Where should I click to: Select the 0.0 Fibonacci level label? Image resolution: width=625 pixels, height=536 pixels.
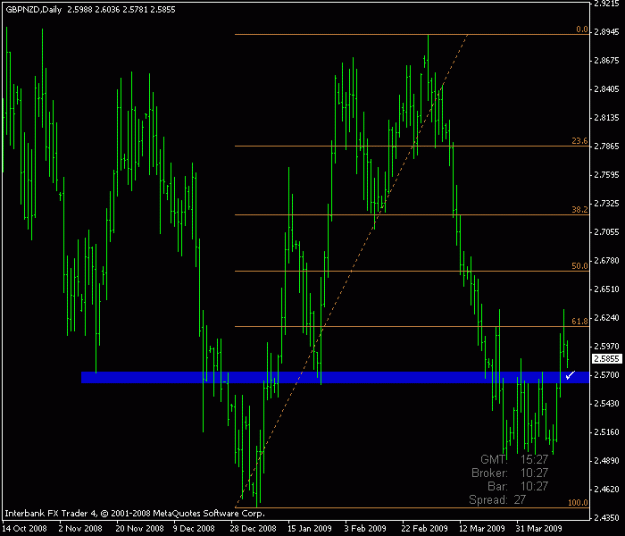tap(582, 29)
